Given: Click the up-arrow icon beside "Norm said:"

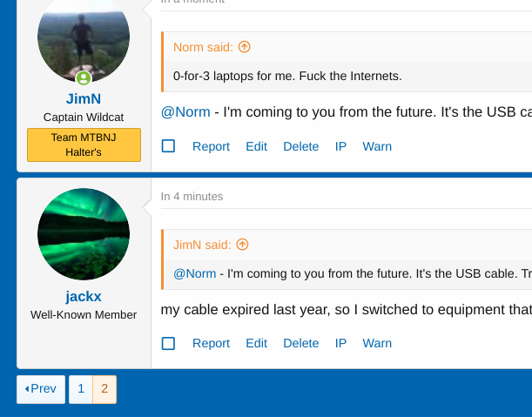Looking at the screenshot, I should (x=245, y=47).
